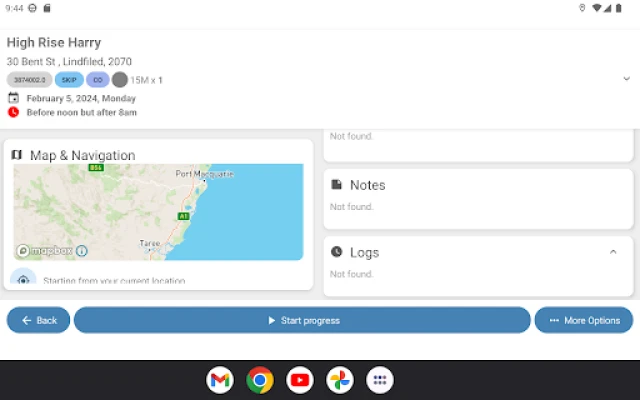This screenshot has height=400, width=640.
Task: Click the DD tag chip
Action: point(98,80)
